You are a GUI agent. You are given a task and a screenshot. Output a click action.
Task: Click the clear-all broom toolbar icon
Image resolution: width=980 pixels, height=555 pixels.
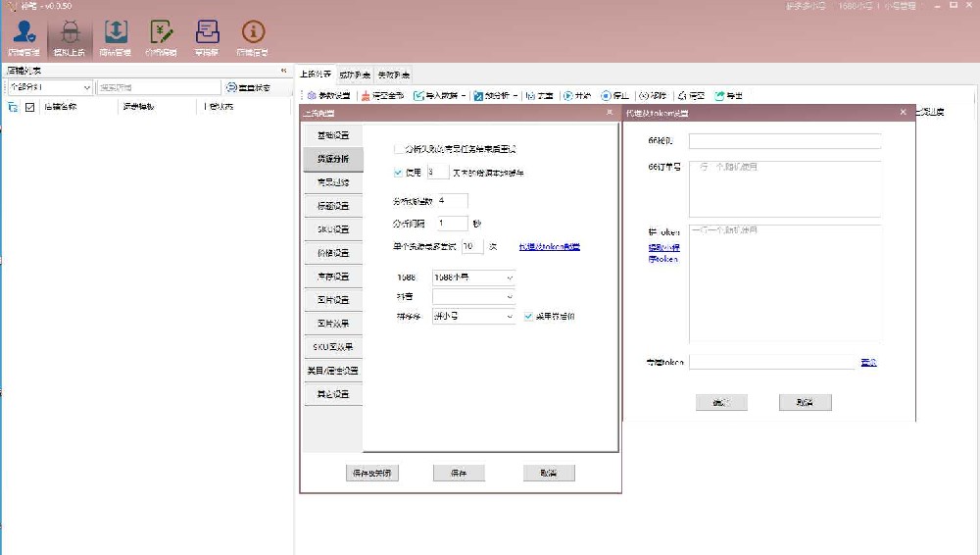pyautogui.click(x=366, y=96)
